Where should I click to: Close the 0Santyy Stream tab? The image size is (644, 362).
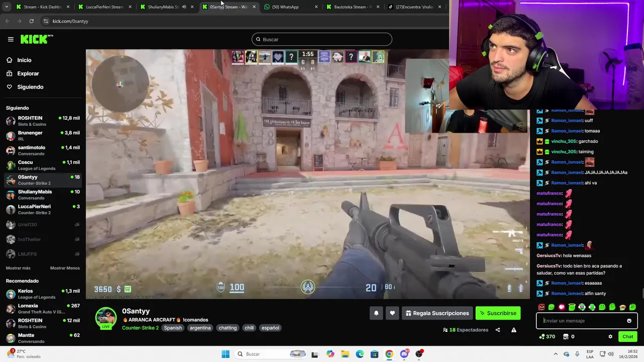pos(254,7)
